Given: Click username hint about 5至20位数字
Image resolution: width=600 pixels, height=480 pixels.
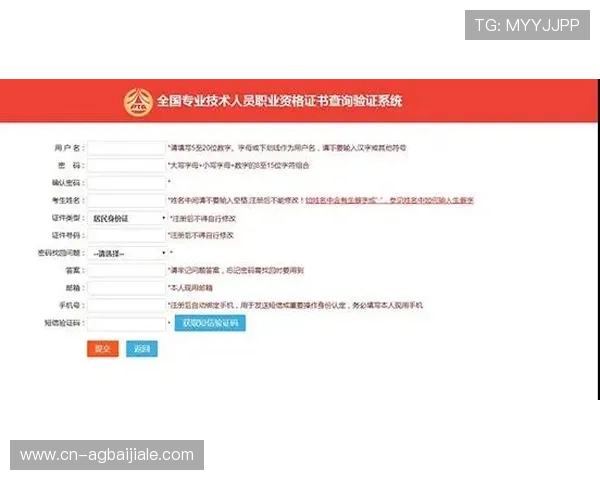Looking at the screenshot, I should 287,148.
